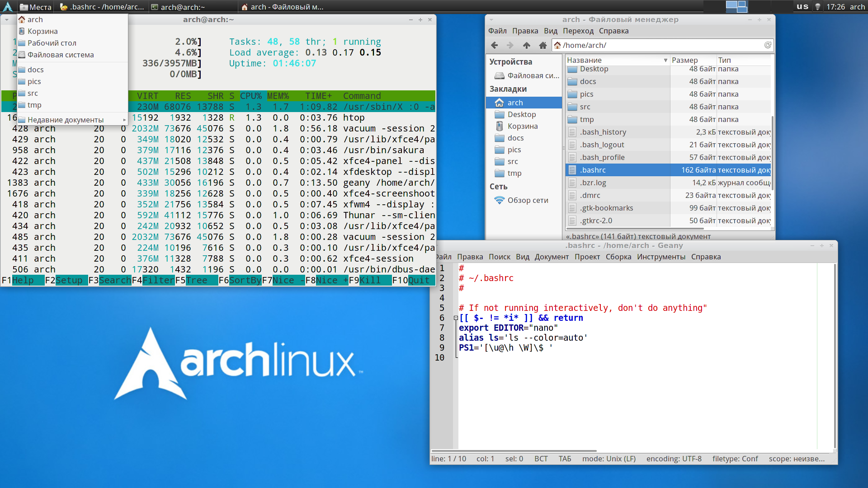Image resolution: width=868 pixels, height=488 pixels.
Task: Click F3 Search in htop
Action: point(110,280)
